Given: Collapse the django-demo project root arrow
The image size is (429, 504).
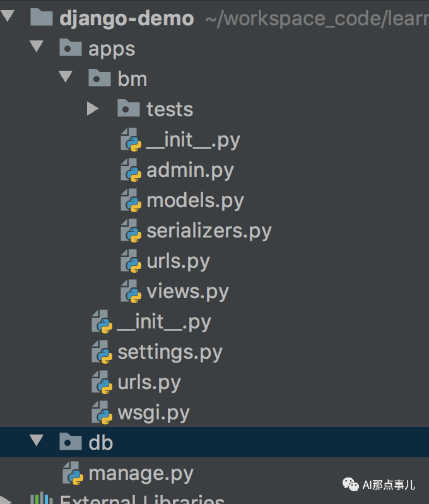Looking at the screenshot, I should coord(8,16).
